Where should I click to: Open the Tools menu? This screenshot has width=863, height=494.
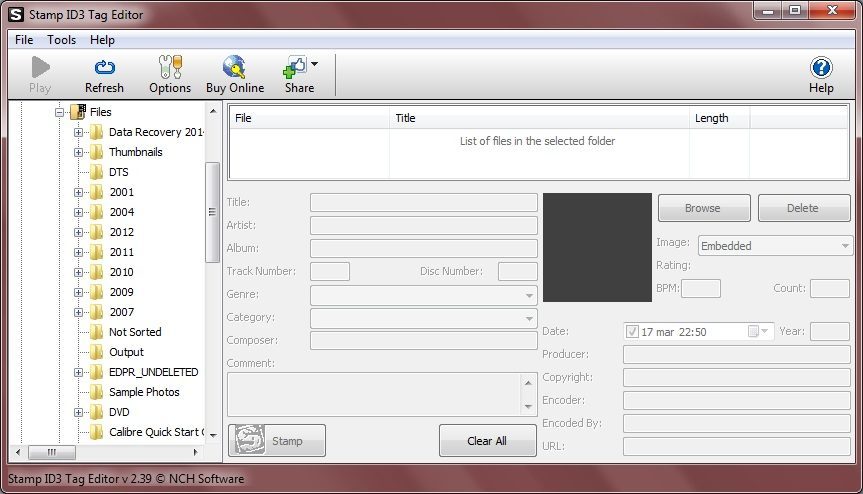[x=61, y=40]
